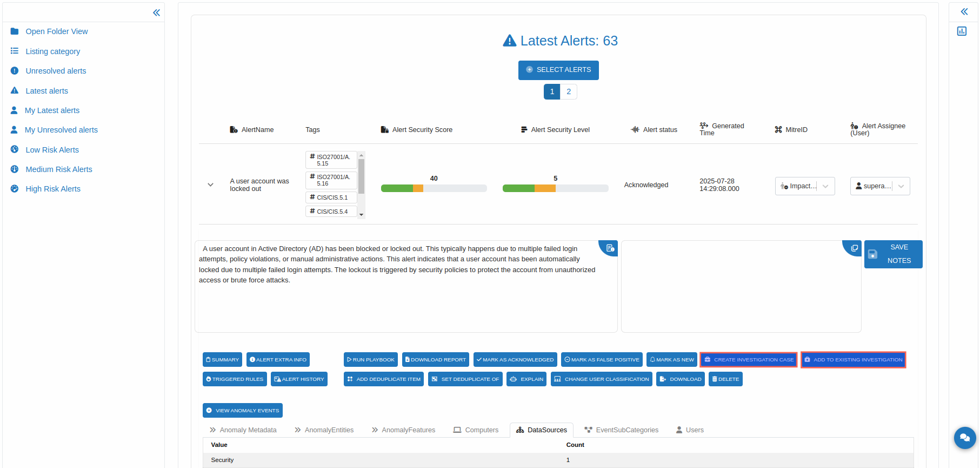Collapse the left sidebar with double-chevron icon
Viewport: 980px width, 468px height.
coord(156,12)
